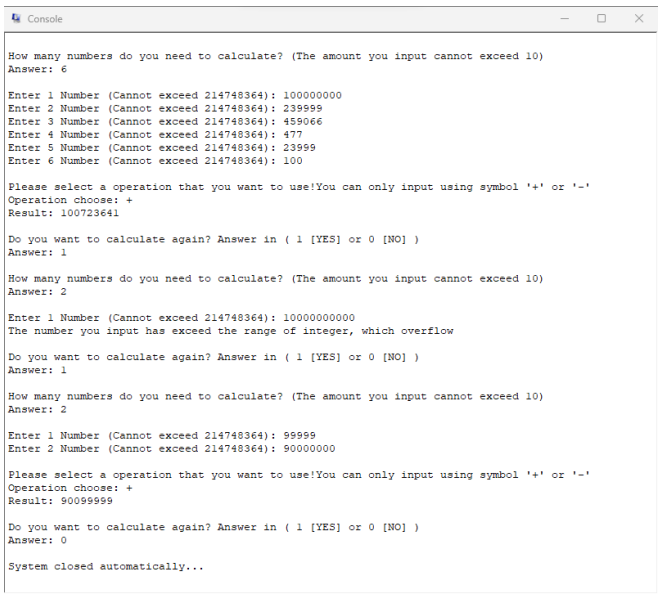This screenshot has width=662, height=597.
Task: Select the 'Answer: 6' line
Action: pyautogui.click(x=37, y=69)
